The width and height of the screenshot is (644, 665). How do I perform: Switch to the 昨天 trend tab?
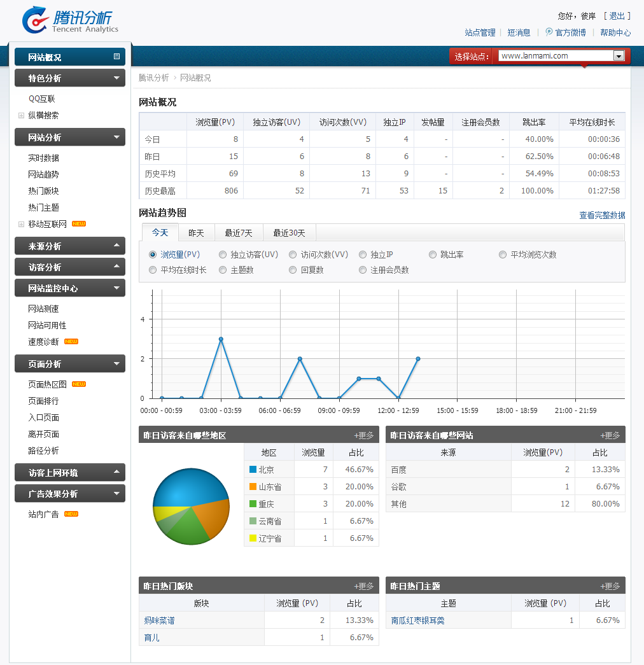(x=196, y=233)
